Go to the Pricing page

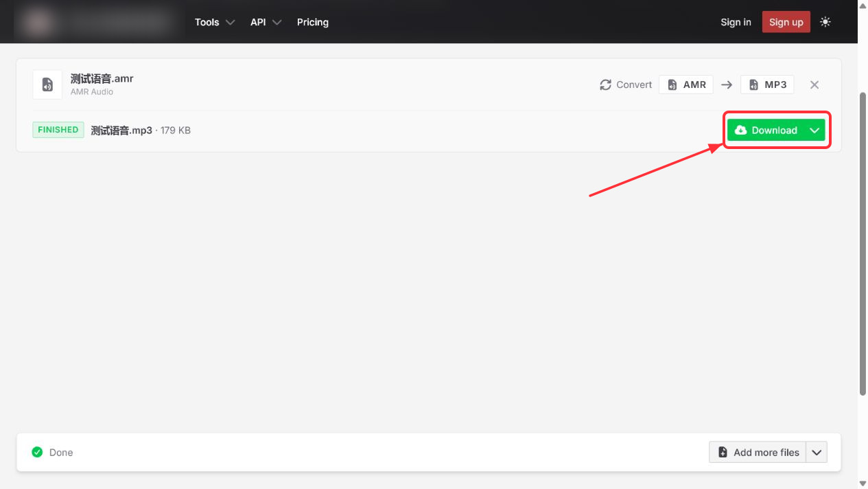pyautogui.click(x=313, y=22)
